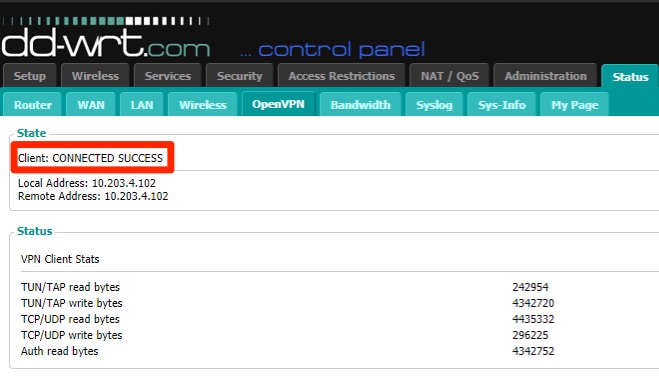This screenshot has width=659, height=385.
Task: Click the TUN/TAP write bytes label
Action: (x=71, y=303)
